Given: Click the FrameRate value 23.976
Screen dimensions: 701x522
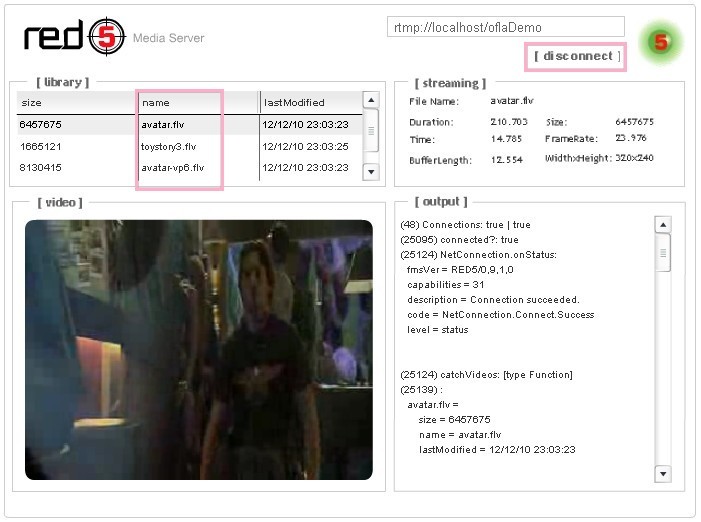Looking at the screenshot, I should [631, 138].
